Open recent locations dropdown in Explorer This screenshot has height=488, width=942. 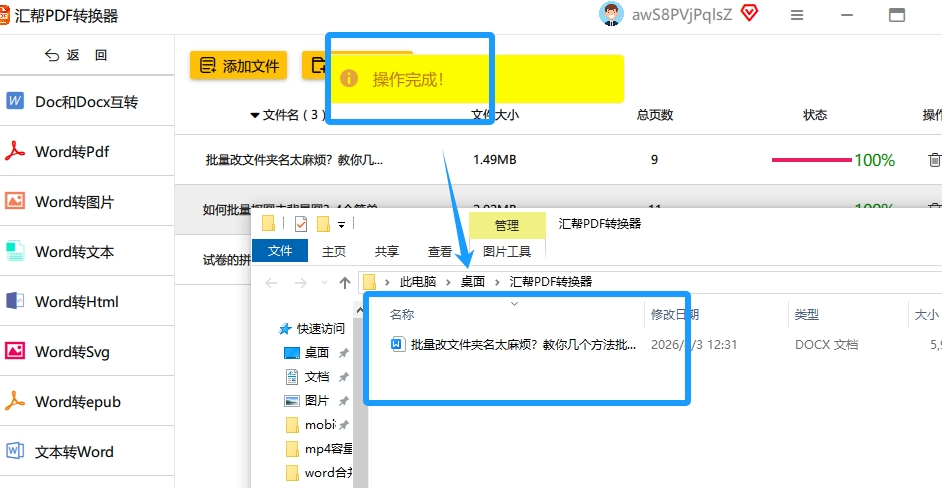[x=324, y=282]
